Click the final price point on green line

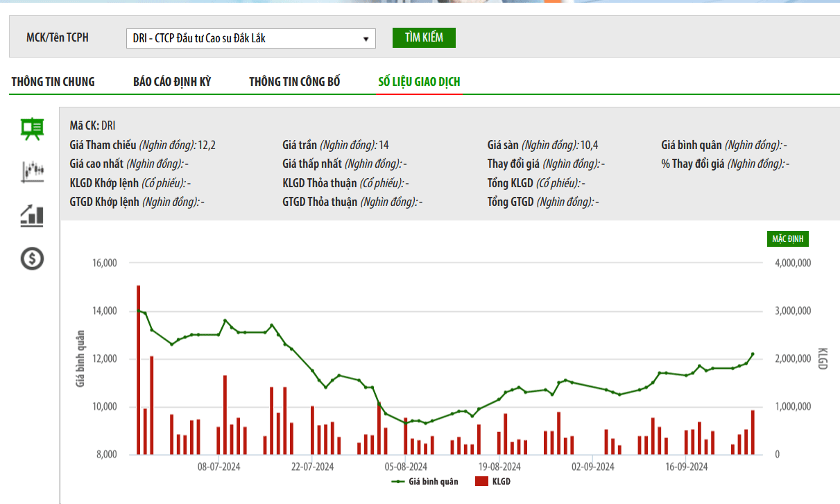[753, 354]
